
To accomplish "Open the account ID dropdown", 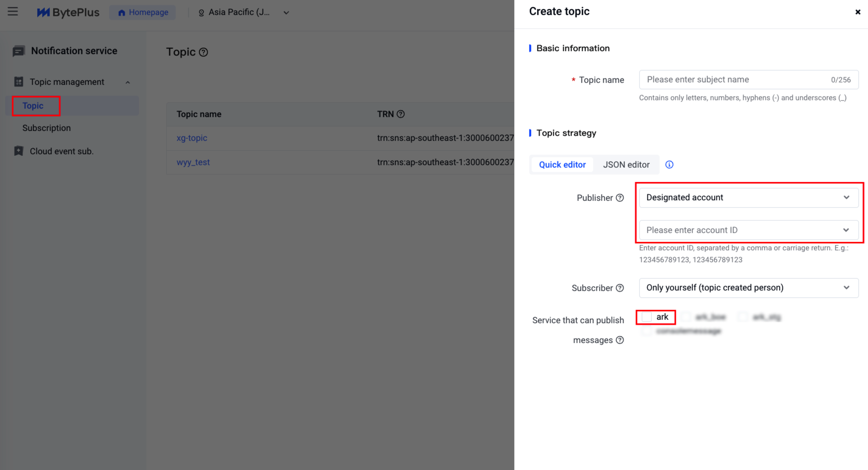I will (748, 230).
